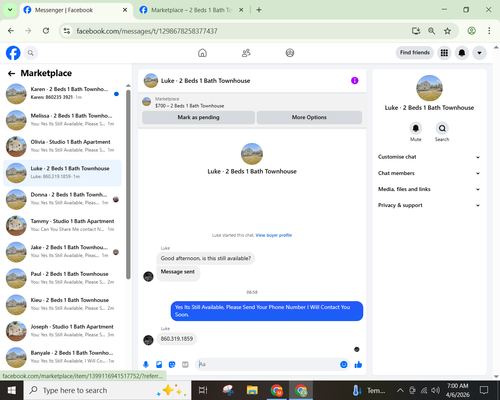Viewport: 500px width, 400px height.
Task: Open the Melissa 2 Beds Townhouse conversation
Action: tap(62, 120)
